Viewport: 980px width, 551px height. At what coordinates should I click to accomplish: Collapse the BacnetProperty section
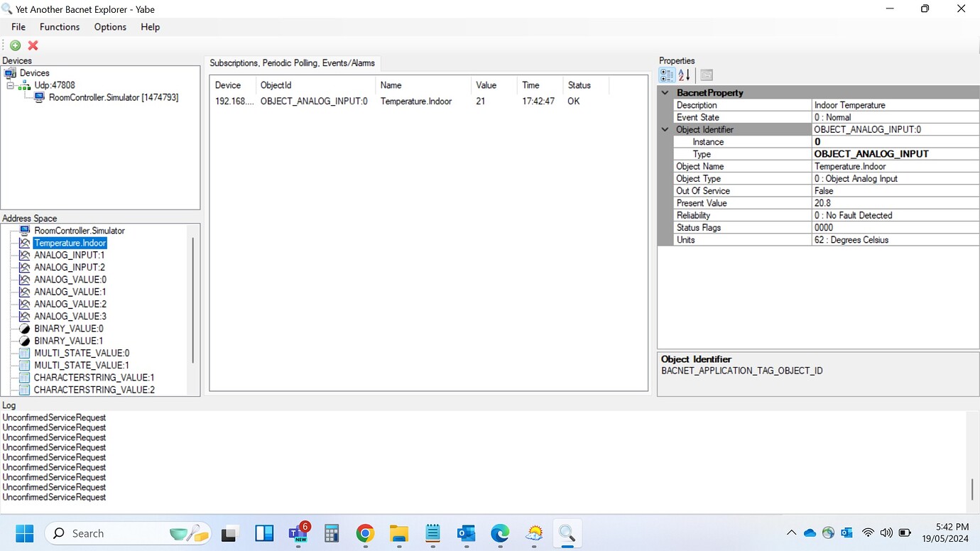click(665, 92)
